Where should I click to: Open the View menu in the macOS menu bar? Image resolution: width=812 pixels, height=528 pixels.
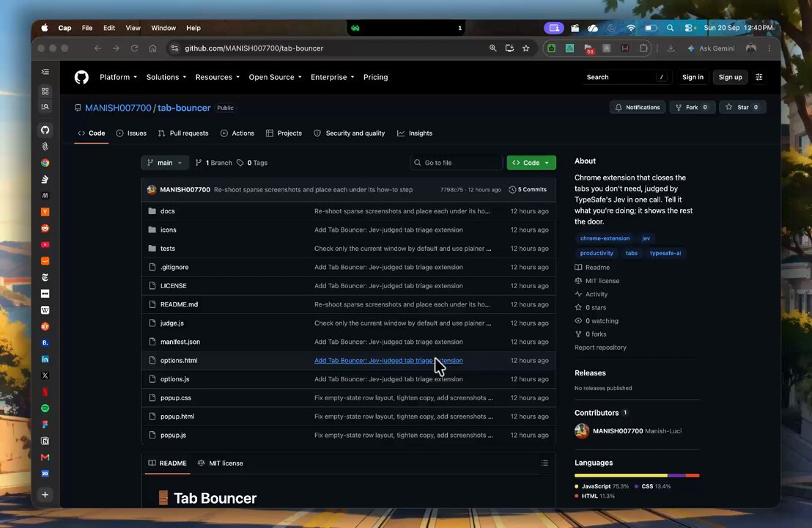coord(133,28)
